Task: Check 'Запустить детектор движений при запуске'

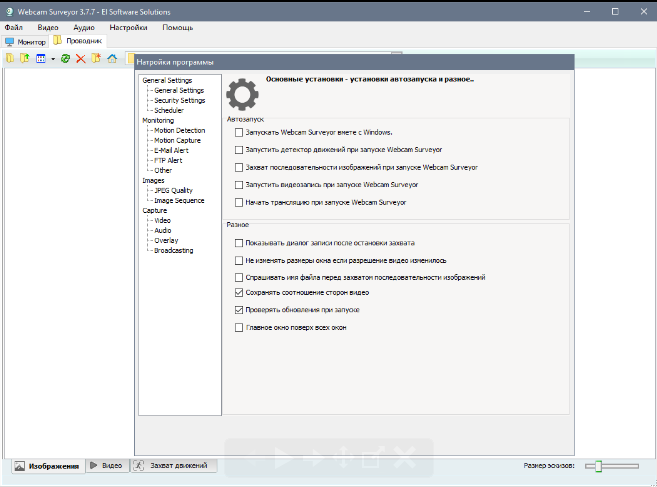Action: (x=239, y=150)
